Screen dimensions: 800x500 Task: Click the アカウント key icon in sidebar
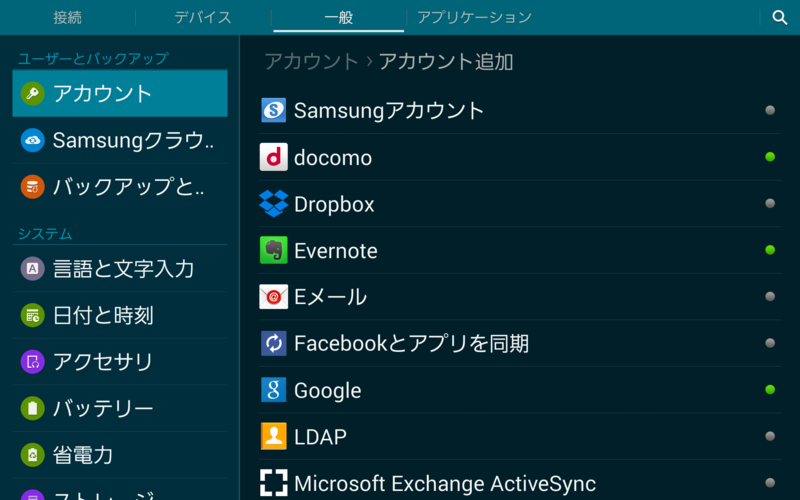[x=33, y=93]
